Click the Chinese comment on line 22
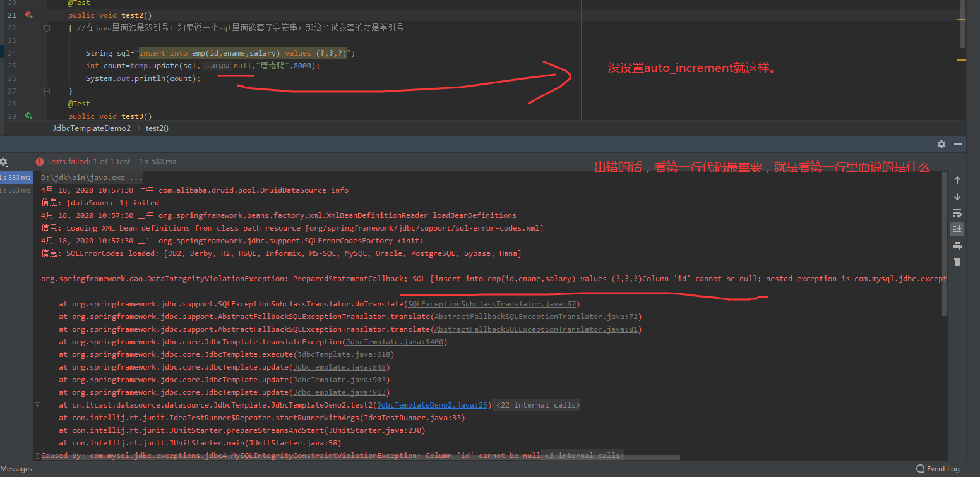Image resolution: width=980 pixels, height=477 pixels. click(241, 28)
